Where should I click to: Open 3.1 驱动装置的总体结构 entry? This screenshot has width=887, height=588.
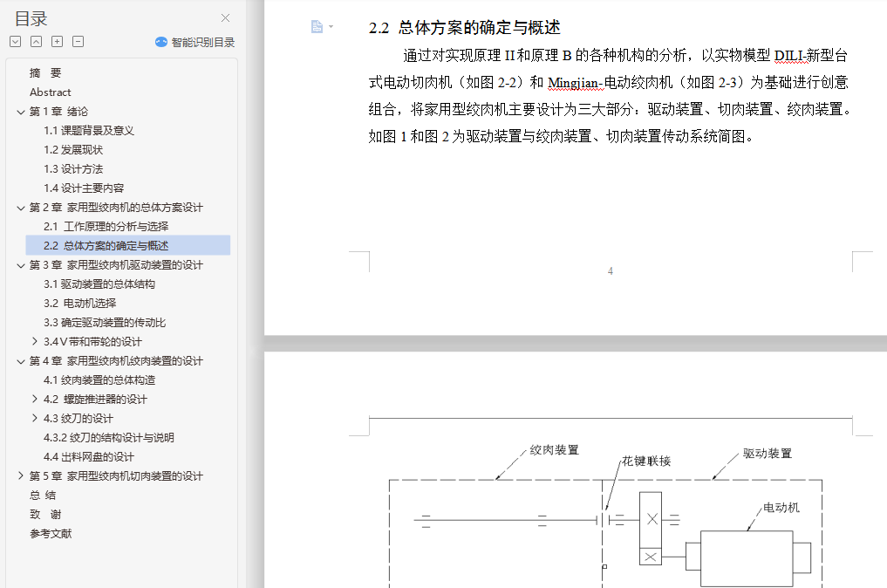coord(99,284)
